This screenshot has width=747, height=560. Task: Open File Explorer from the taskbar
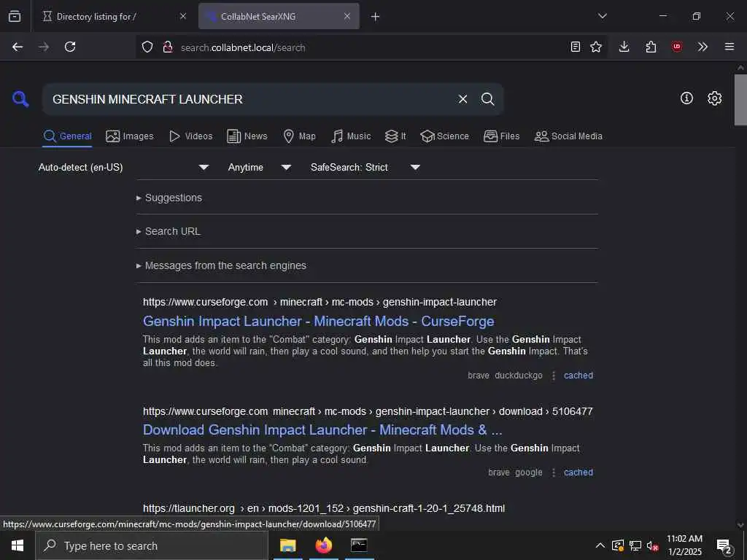pyautogui.click(x=287, y=545)
